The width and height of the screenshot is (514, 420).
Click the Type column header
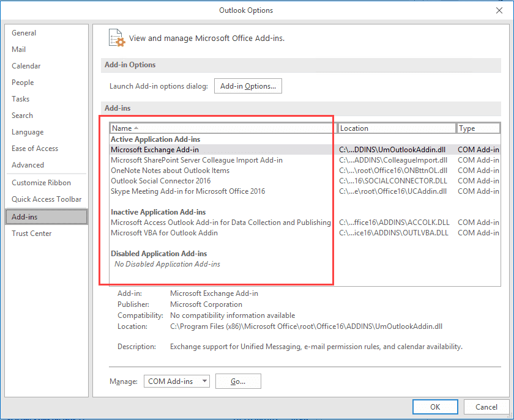(479, 128)
